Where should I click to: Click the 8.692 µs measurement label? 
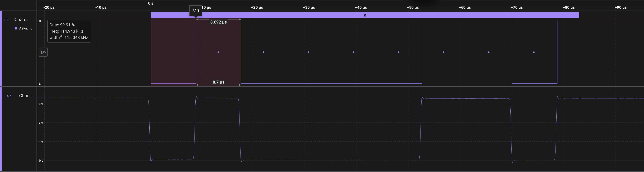pos(218,22)
